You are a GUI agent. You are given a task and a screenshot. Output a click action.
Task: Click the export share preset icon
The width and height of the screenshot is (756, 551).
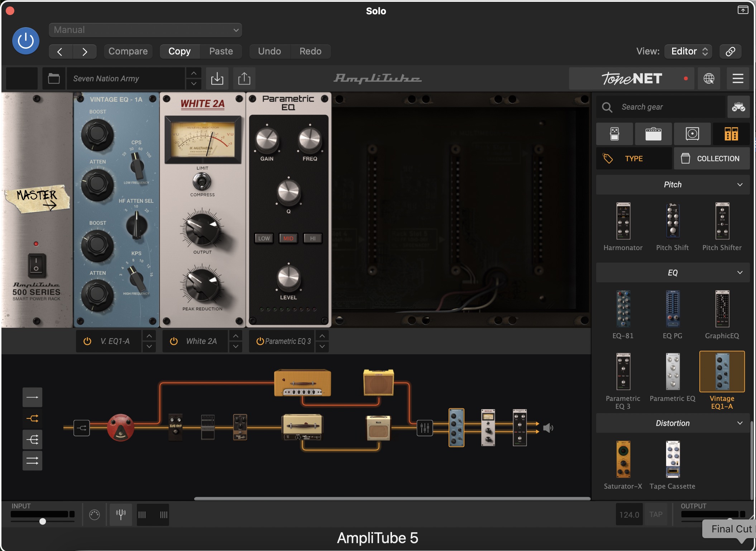click(244, 78)
